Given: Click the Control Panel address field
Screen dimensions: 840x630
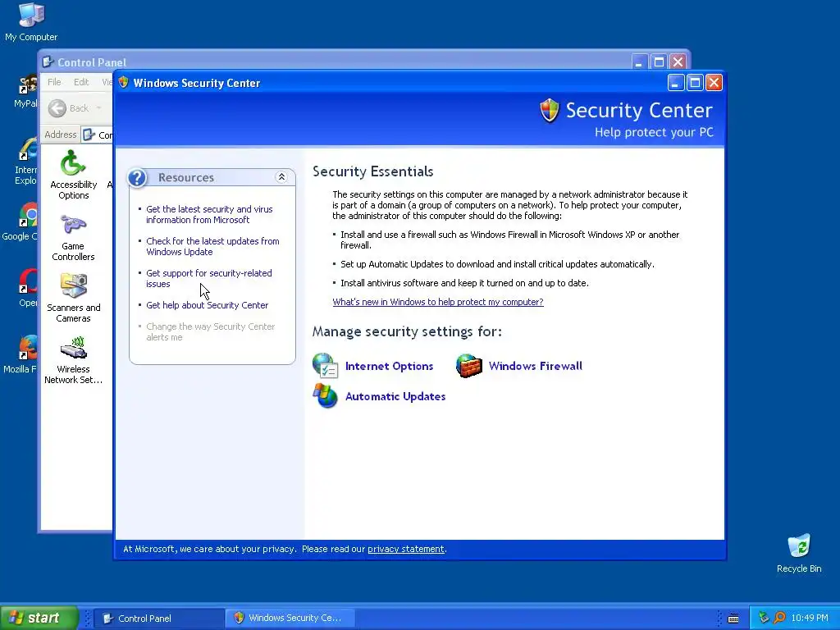Looking at the screenshot, I should click(97, 135).
